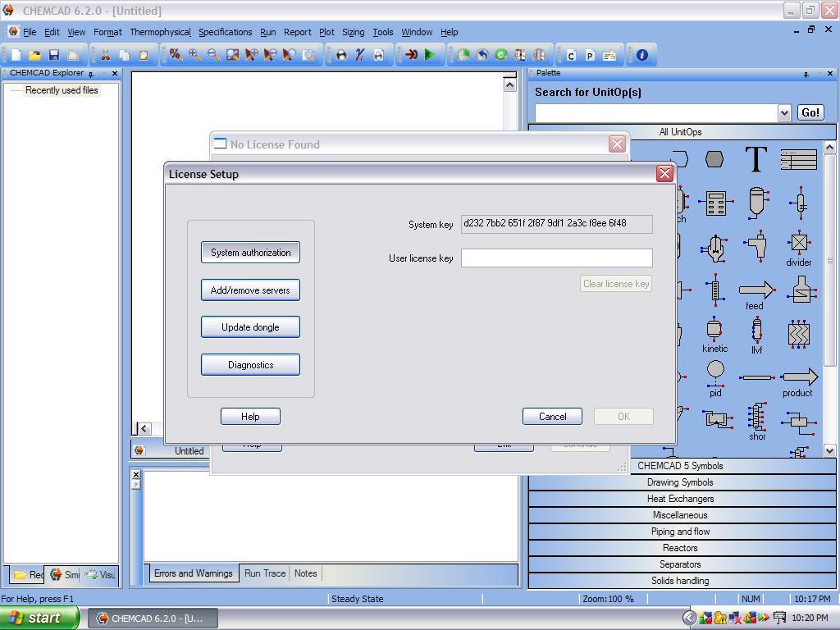Image resolution: width=840 pixels, height=630 pixels.
Task: Click the New file toolbar icon
Action: [x=16, y=55]
